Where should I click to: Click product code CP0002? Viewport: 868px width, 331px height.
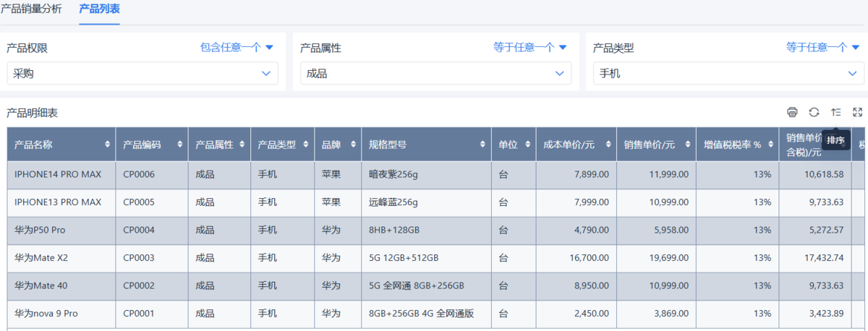pyautogui.click(x=139, y=285)
